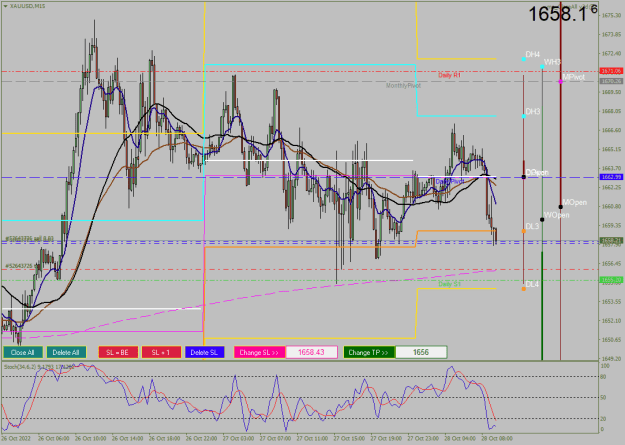Screen dimensions: 625x445
Task: Click the 27 Oct 15:00 time label
Action: 349,439
